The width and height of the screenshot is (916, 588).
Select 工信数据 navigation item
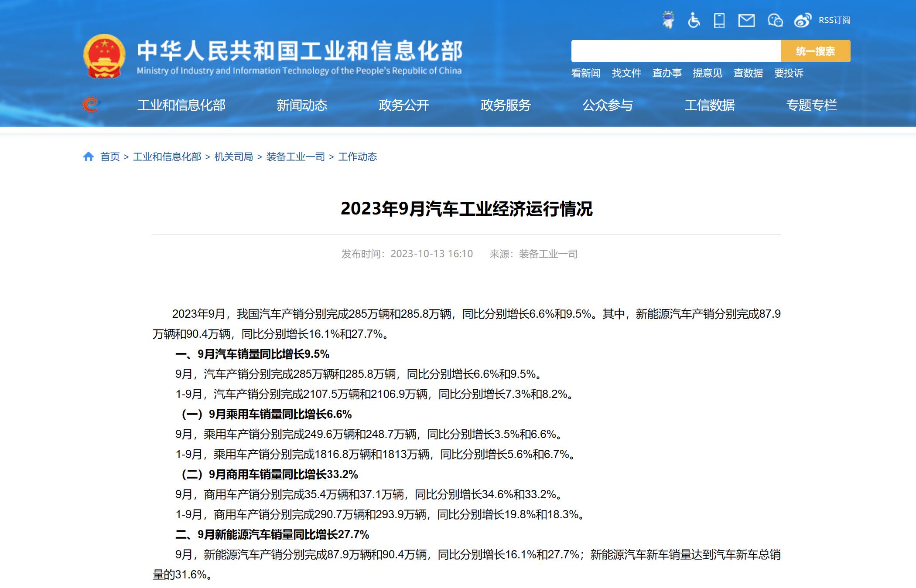[x=710, y=105]
